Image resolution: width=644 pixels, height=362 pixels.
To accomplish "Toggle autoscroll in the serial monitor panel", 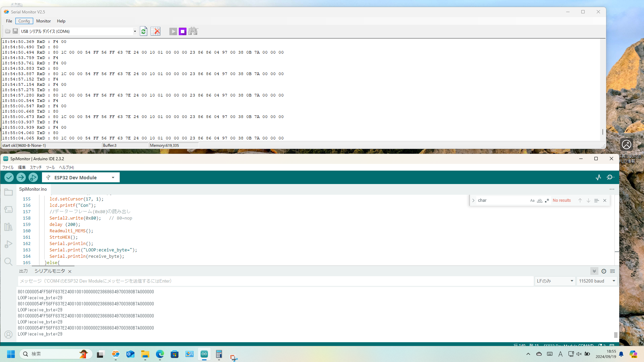I will [594, 271].
